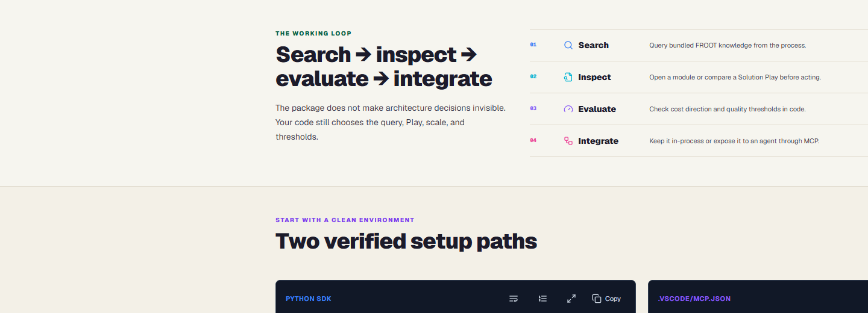The width and height of the screenshot is (868, 313).
Task: Click paragraph about architecture decisions
Action: tap(391, 122)
